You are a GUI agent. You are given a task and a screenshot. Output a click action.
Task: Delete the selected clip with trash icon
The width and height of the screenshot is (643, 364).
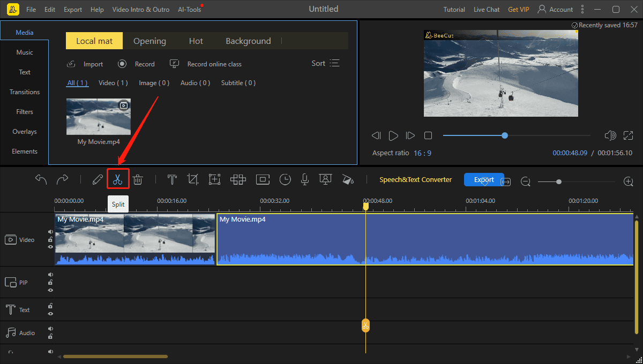click(x=138, y=180)
